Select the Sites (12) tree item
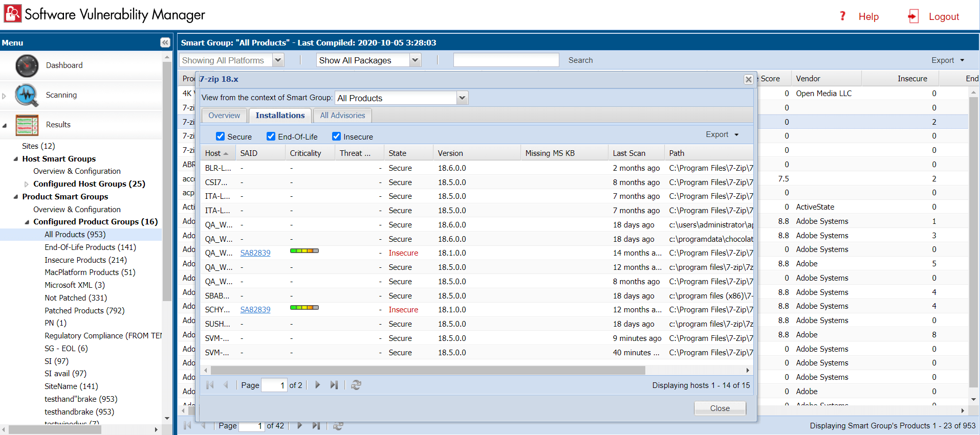This screenshot has height=435, width=980. coord(38,146)
